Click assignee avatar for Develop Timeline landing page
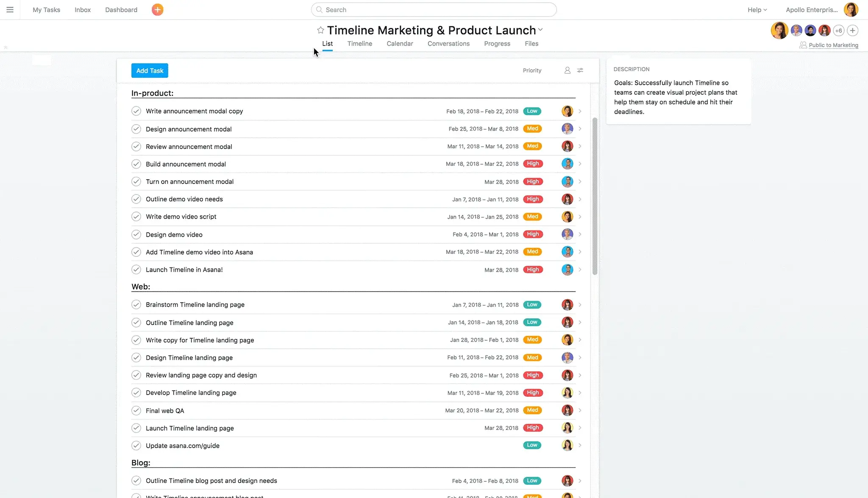Viewport: 868px width, 498px height. pos(567,393)
